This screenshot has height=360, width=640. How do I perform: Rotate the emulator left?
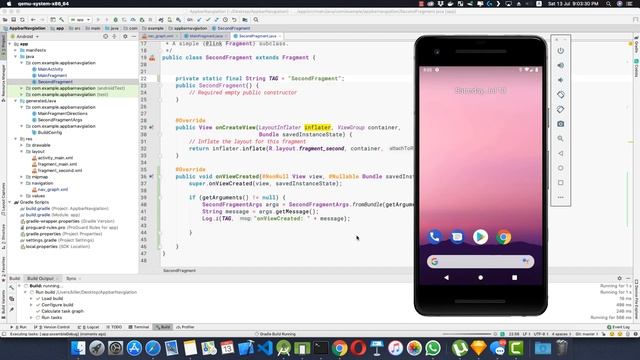tap(560, 95)
